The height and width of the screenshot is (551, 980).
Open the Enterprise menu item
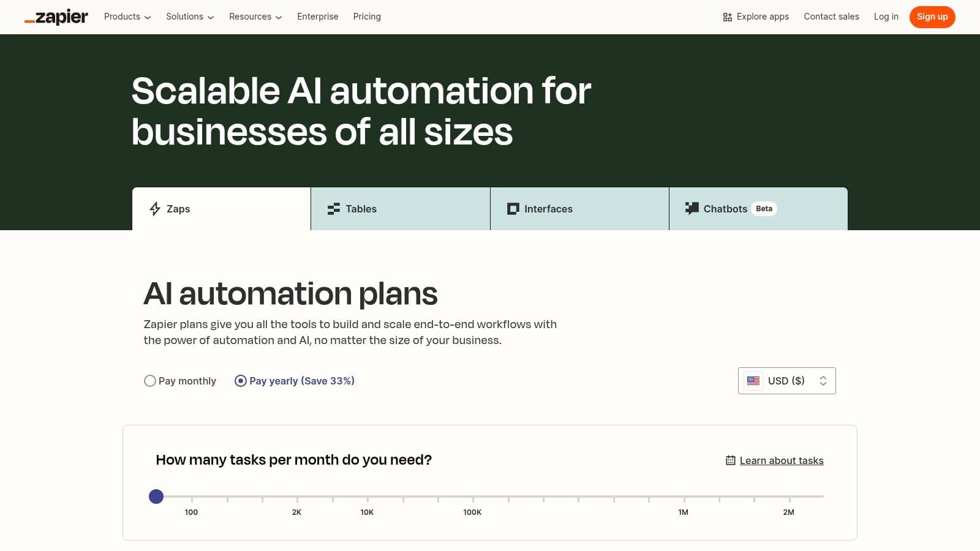317,17
